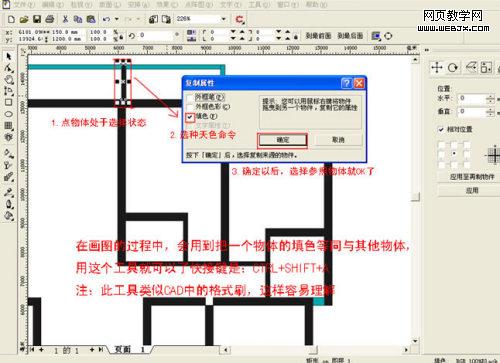Click the New document icon
The width and height of the screenshot is (500, 363).
(11, 19)
